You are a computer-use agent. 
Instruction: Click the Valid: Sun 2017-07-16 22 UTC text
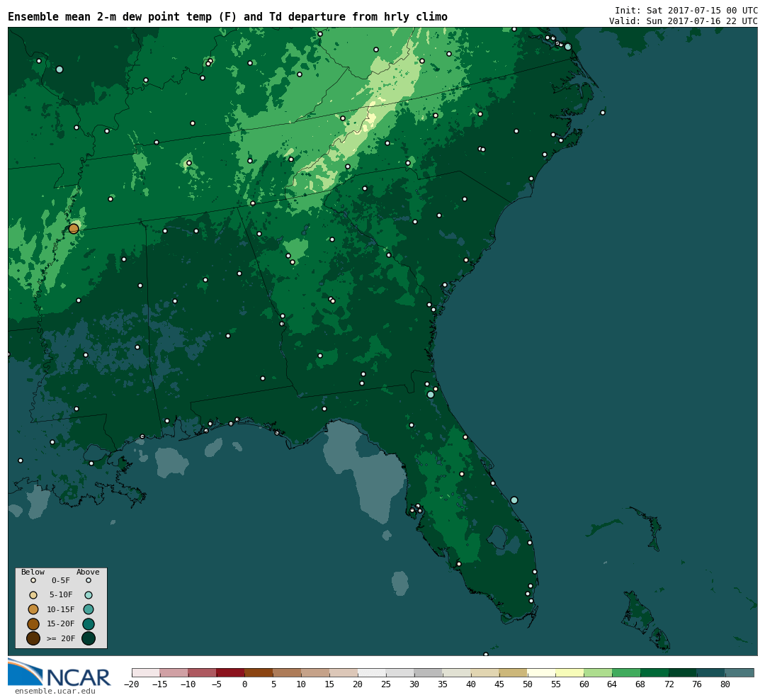683,21
